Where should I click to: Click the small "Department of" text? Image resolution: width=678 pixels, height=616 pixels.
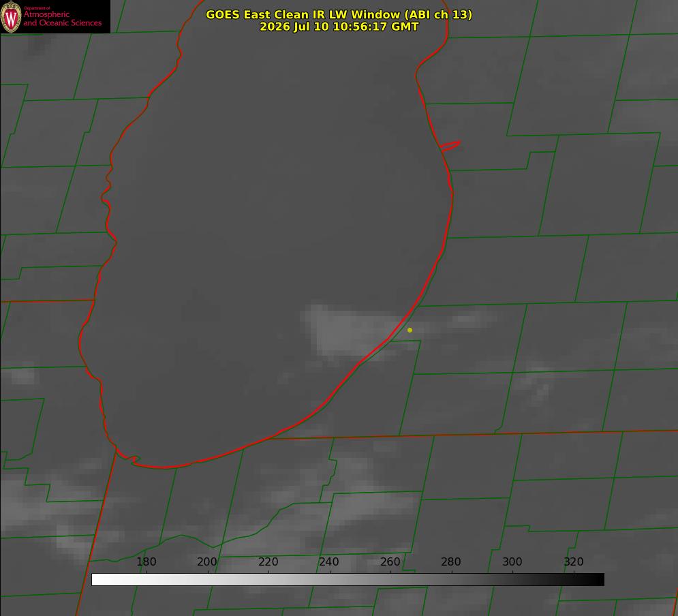[37, 7]
